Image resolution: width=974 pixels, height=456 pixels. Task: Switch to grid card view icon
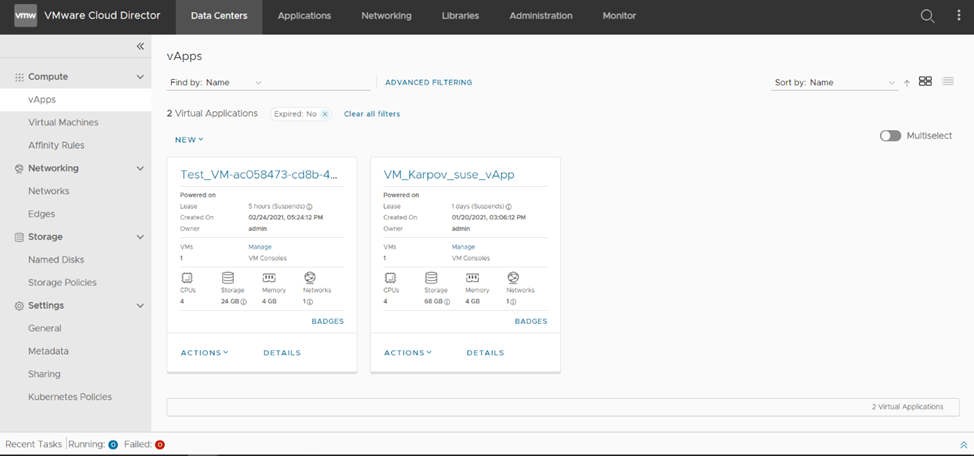tap(925, 82)
